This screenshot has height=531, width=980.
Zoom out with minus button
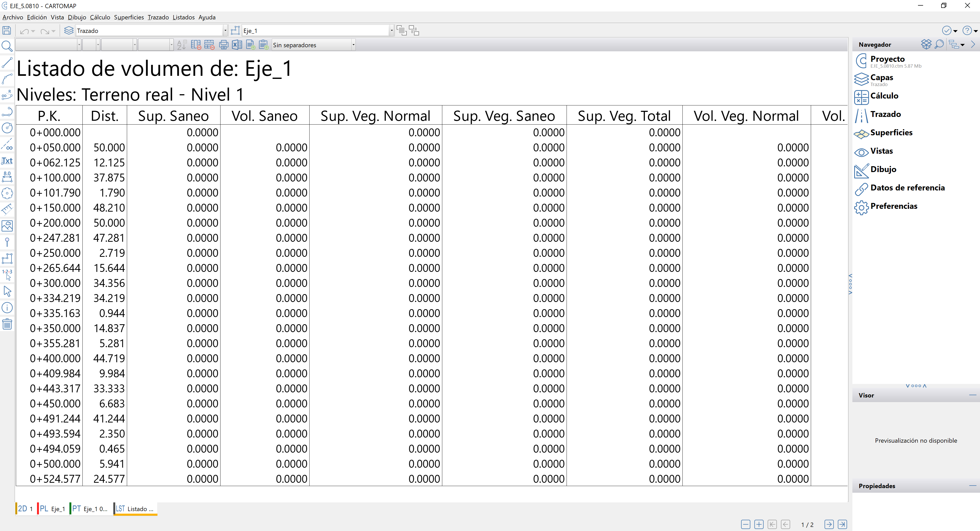point(746,524)
